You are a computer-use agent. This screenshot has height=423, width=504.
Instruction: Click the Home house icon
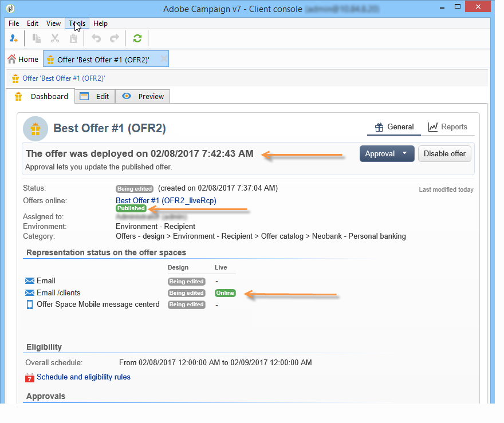[x=11, y=59]
